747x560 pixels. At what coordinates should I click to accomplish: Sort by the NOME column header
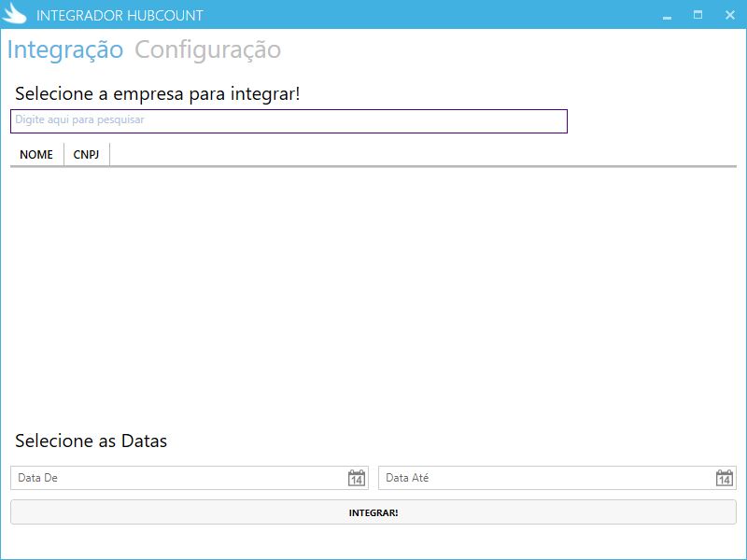pyautogui.click(x=36, y=154)
